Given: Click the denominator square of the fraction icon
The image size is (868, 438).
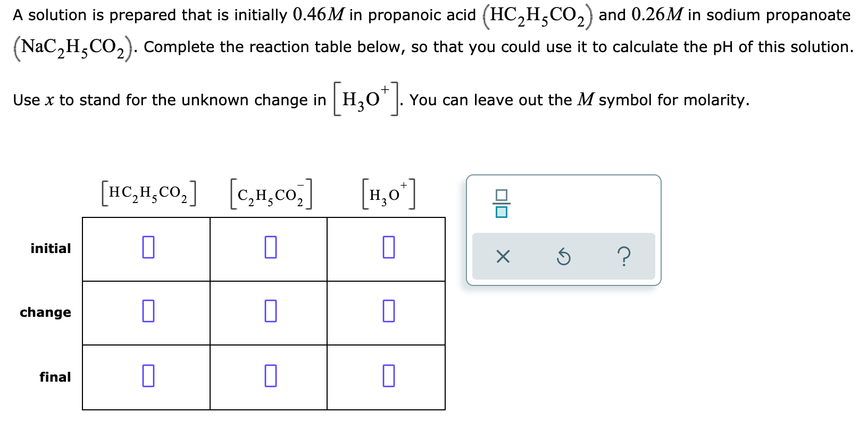Looking at the screenshot, I should click(x=500, y=212).
